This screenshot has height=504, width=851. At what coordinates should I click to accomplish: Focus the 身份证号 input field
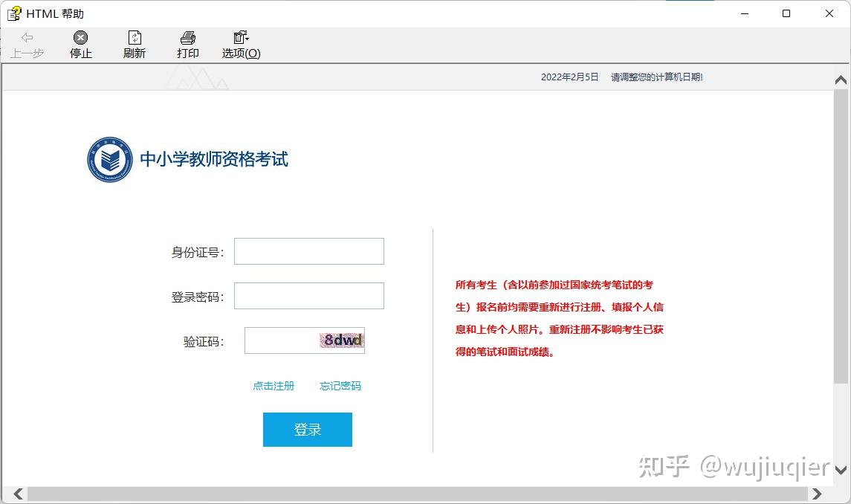pos(309,251)
